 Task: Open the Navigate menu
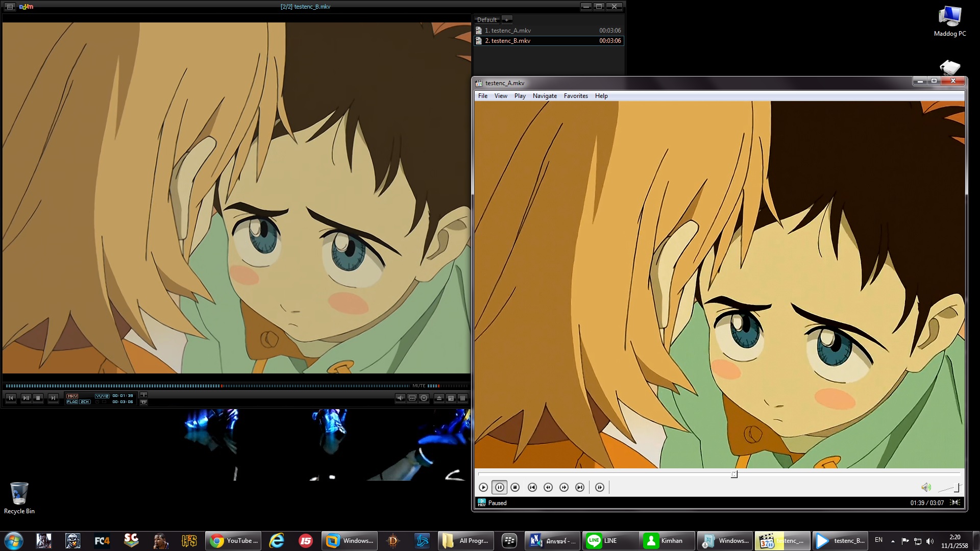point(545,96)
